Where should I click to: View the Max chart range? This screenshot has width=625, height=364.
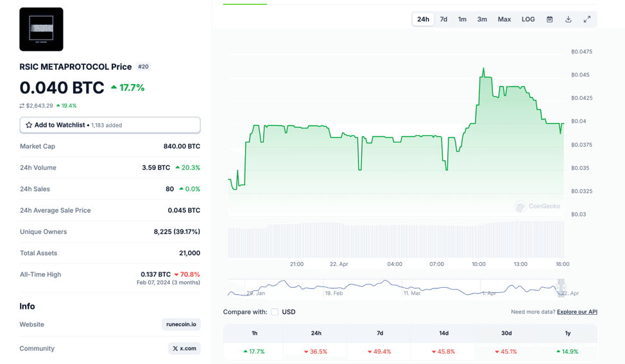coord(504,19)
